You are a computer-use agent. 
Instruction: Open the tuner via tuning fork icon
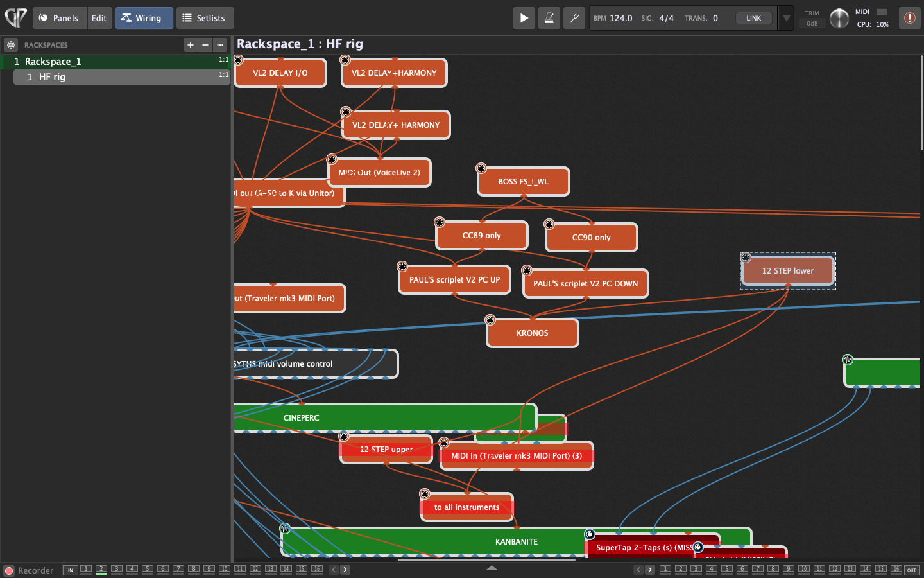click(x=574, y=18)
